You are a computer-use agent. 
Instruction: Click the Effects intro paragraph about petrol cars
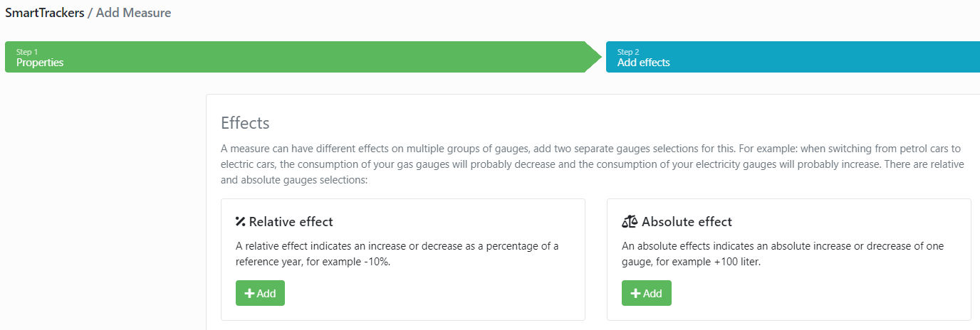click(x=593, y=164)
